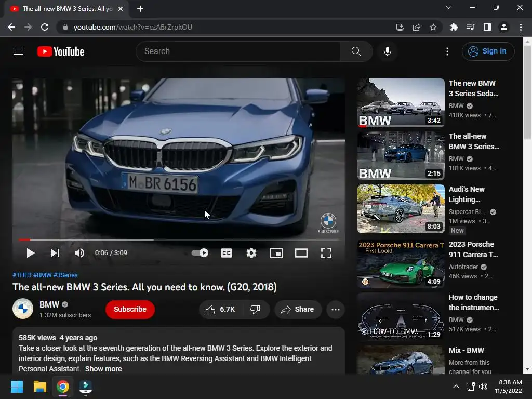Image resolution: width=532 pixels, height=399 pixels.
Task: Start voice search with microphone
Action: pos(387,51)
